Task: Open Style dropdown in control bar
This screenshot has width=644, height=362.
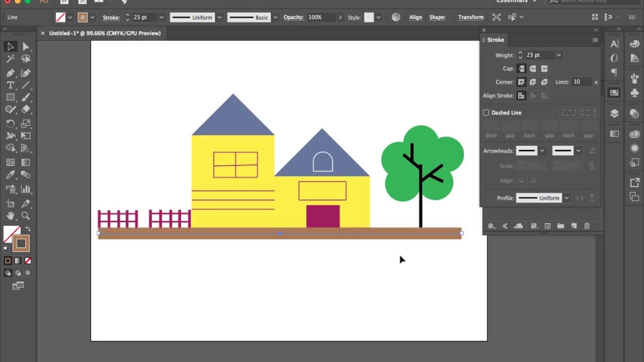Action: tap(378, 17)
